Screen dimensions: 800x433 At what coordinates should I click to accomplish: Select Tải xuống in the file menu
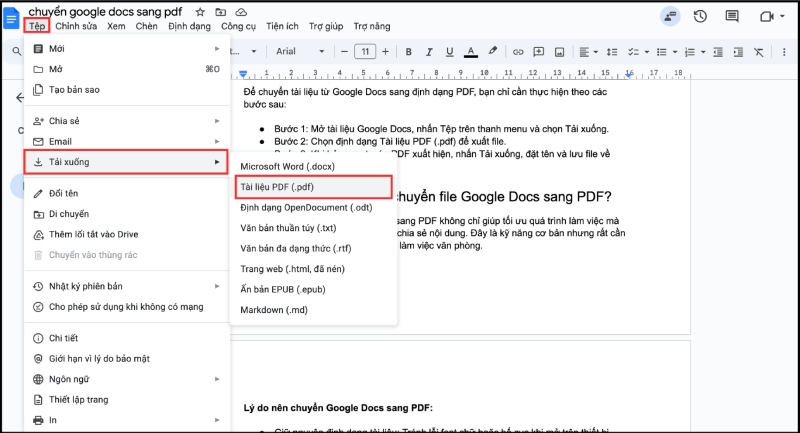126,162
